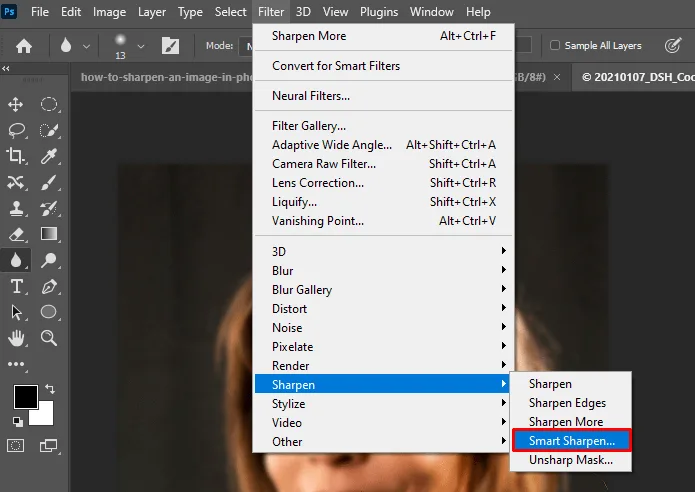Pick the Eyedropper tool
Image resolution: width=695 pixels, height=492 pixels.
pyautogui.click(x=49, y=156)
